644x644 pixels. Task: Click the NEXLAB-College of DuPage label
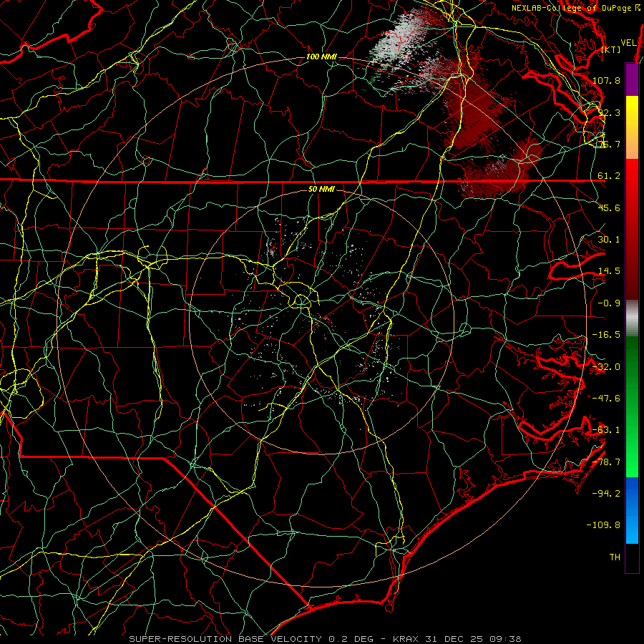(x=571, y=8)
